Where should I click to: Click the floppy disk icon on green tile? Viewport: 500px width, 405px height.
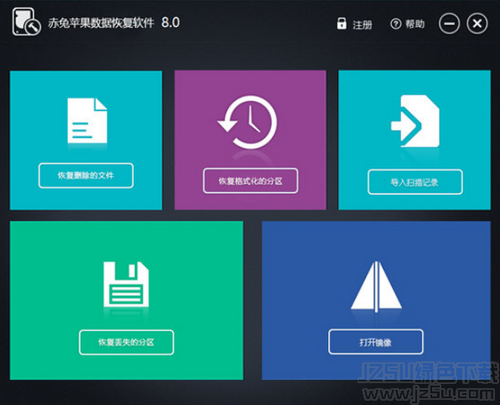pos(126,284)
